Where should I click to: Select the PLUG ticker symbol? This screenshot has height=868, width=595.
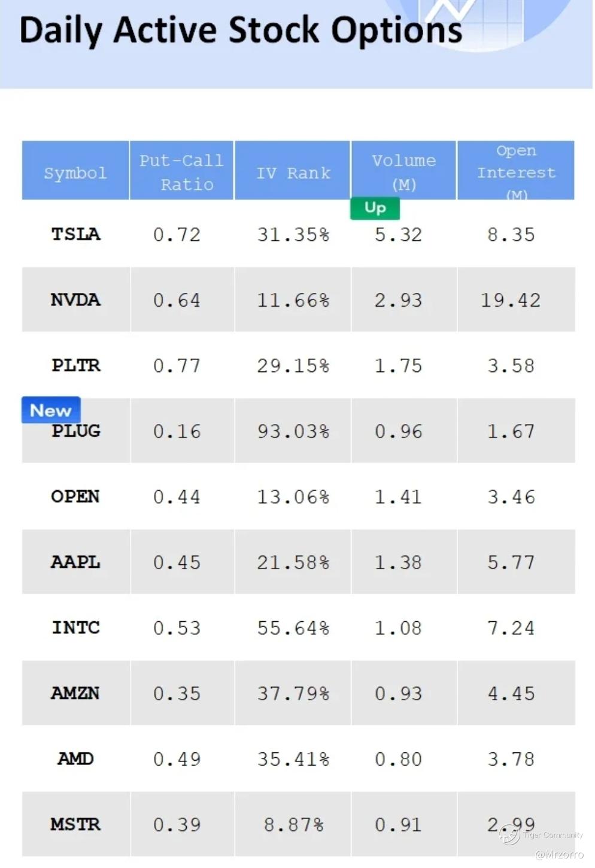pyautogui.click(x=76, y=431)
